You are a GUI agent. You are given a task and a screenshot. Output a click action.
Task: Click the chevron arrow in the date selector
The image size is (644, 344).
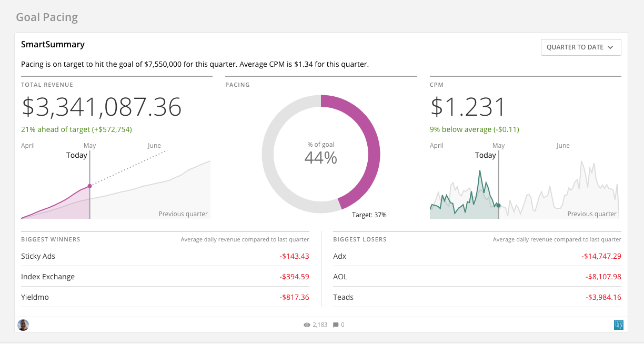point(610,47)
